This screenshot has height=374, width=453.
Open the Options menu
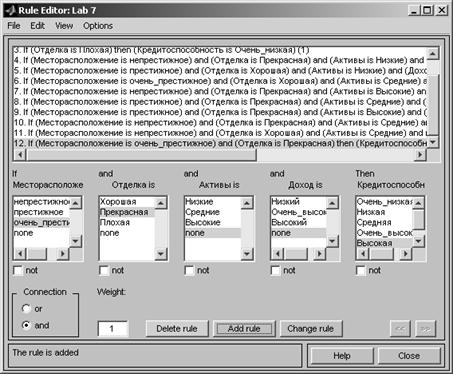coord(98,26)
